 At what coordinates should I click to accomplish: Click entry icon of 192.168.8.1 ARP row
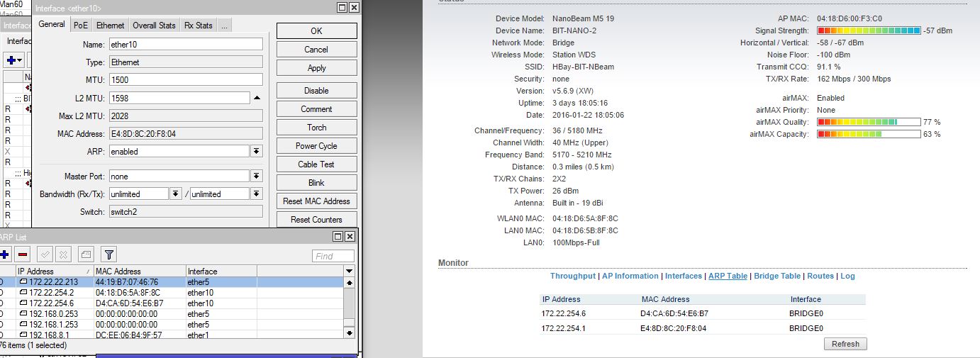(23, 335)
